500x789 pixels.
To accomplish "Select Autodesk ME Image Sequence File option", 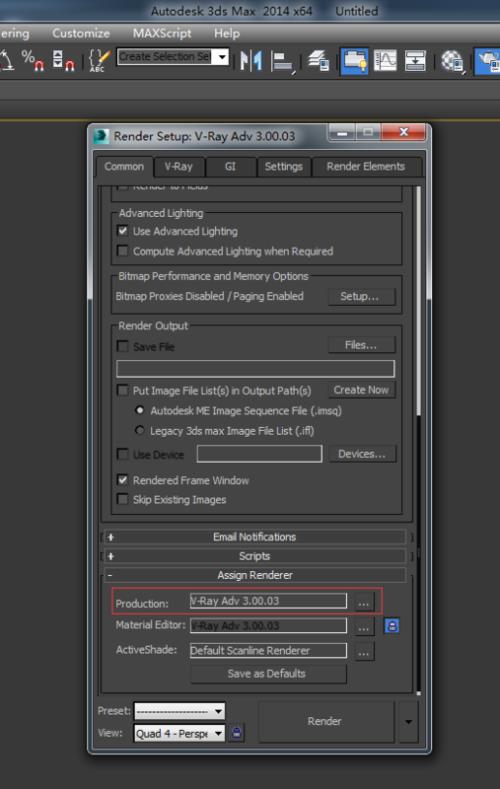I will [140, 411].
